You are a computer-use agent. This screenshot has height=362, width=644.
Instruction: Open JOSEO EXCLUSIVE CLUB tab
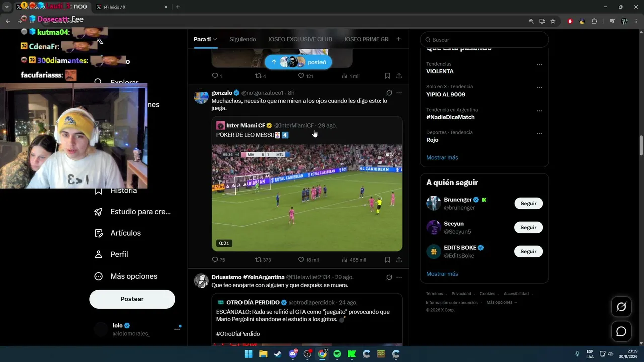(x=300, y=39)
